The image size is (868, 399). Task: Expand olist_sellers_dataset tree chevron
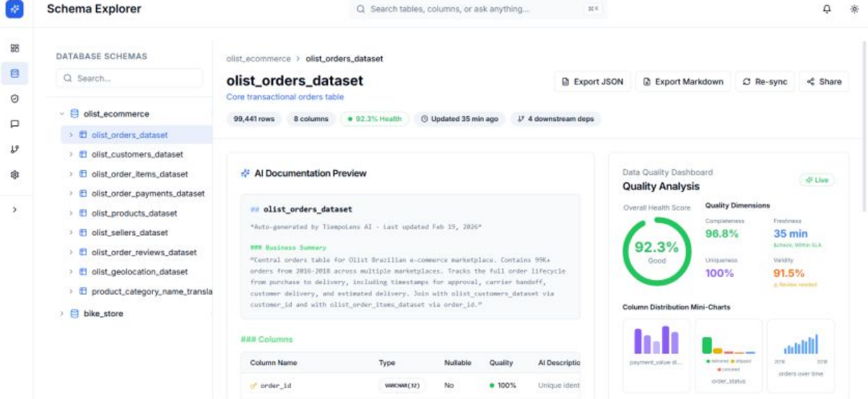(x=71, y=232)
